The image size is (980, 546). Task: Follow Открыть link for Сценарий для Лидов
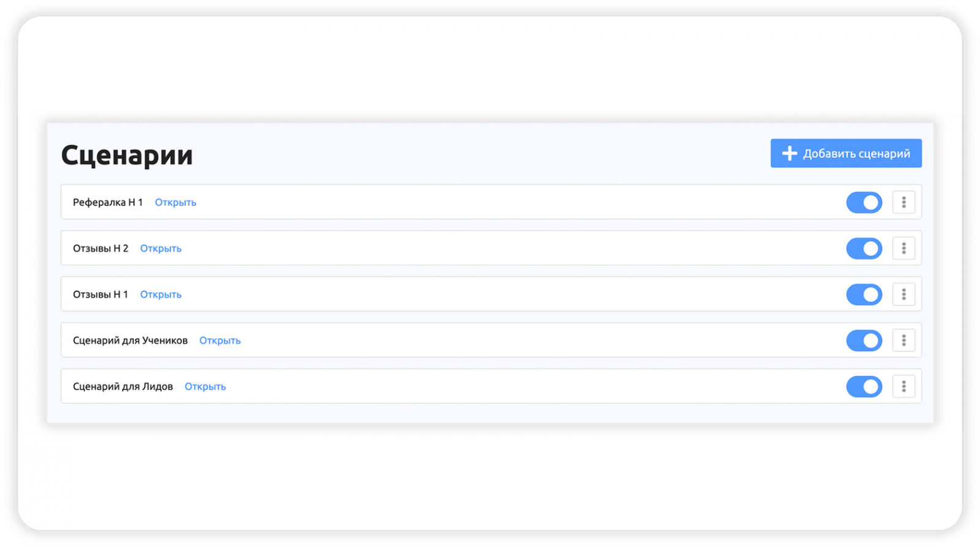click(x=205, y=387)
